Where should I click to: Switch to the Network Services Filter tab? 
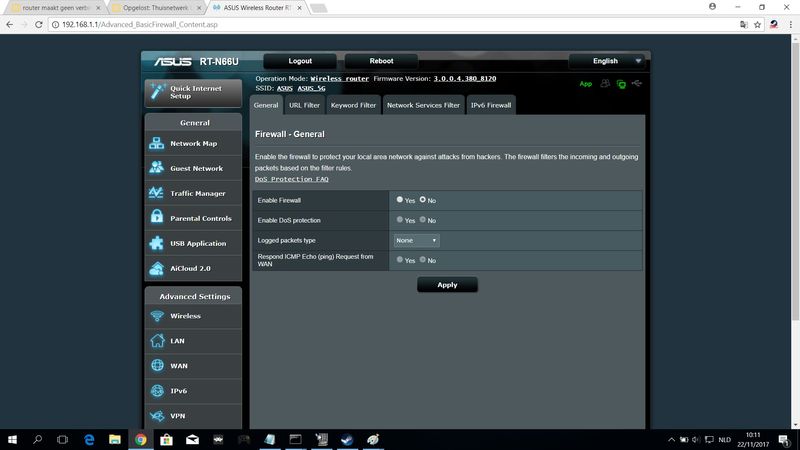click(423, 105)
